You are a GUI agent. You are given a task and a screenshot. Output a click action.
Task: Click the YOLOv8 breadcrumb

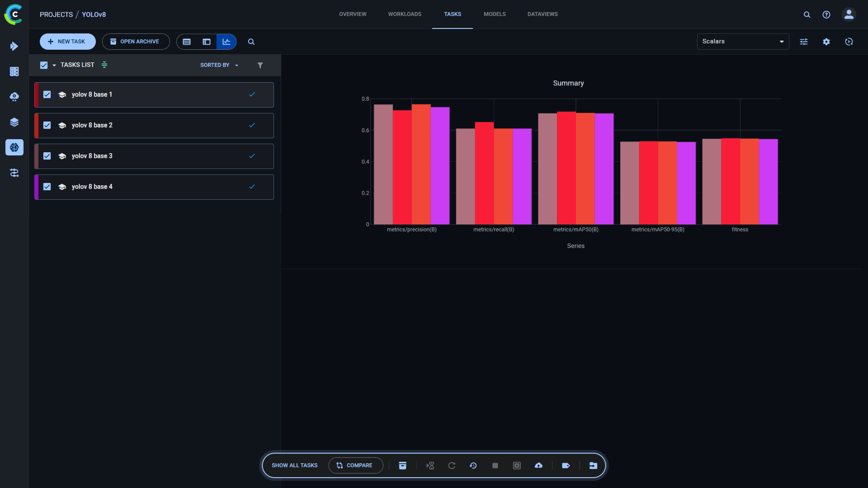(x=94, y=14)
